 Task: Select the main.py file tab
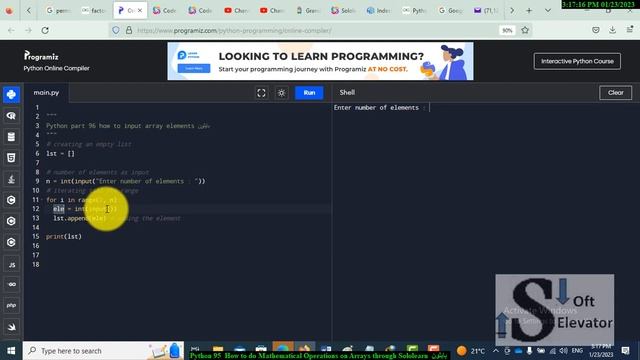[x=46, y=93]
